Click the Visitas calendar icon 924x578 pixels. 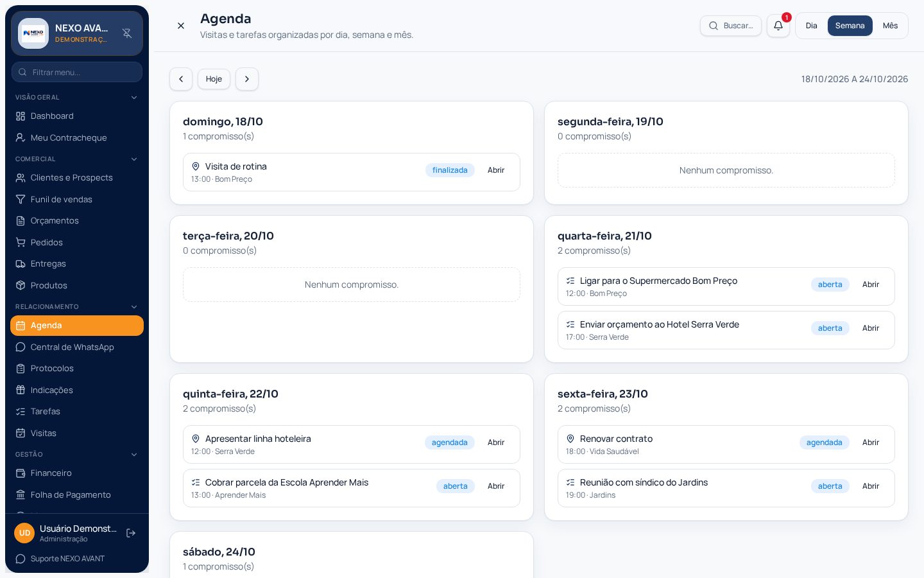pos(21,433)
